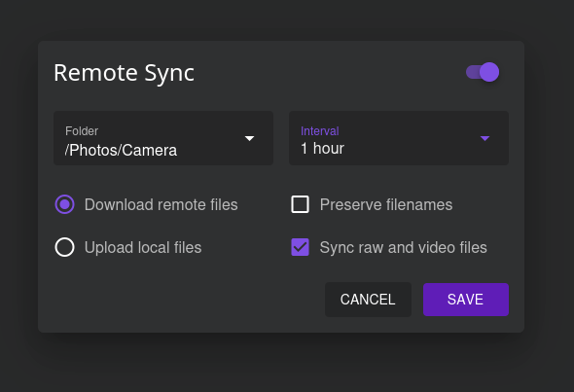The image size is (574, 392).
Task: Click the CANCEL button
Action: pos(368,300)
